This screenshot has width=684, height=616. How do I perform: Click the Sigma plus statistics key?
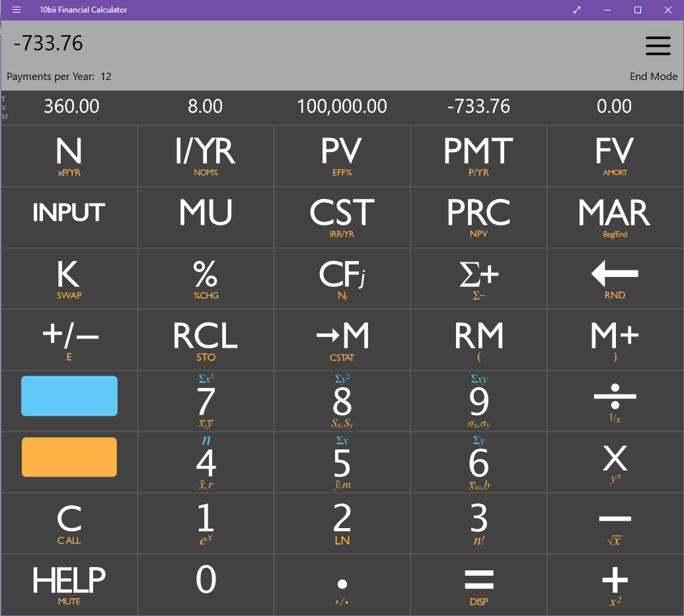[478, 279]
